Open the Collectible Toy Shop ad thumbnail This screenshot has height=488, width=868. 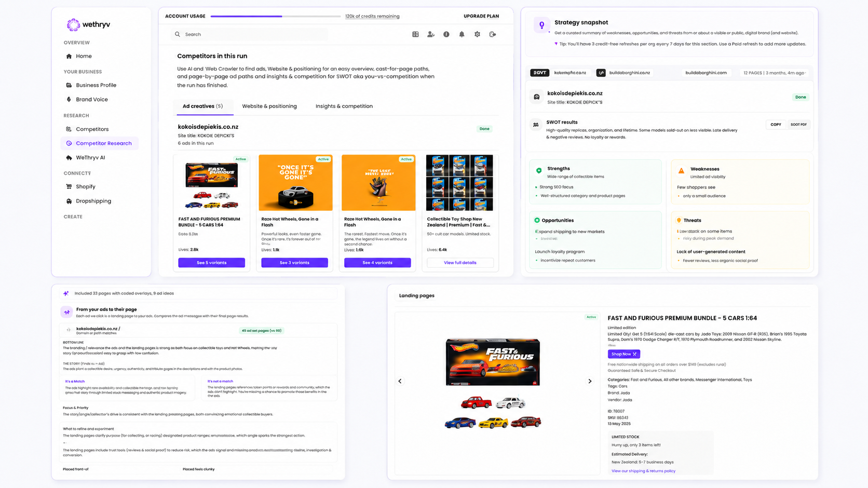tap(459, 183)
